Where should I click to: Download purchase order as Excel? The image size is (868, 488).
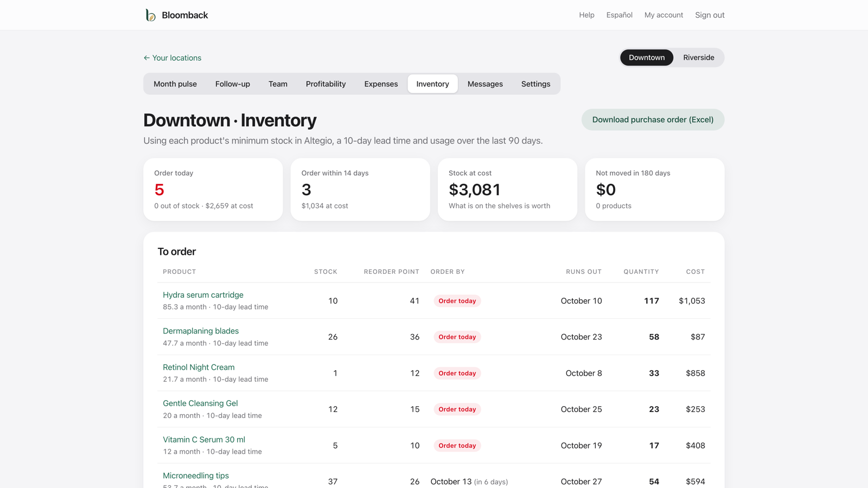(x=653, y=120)
